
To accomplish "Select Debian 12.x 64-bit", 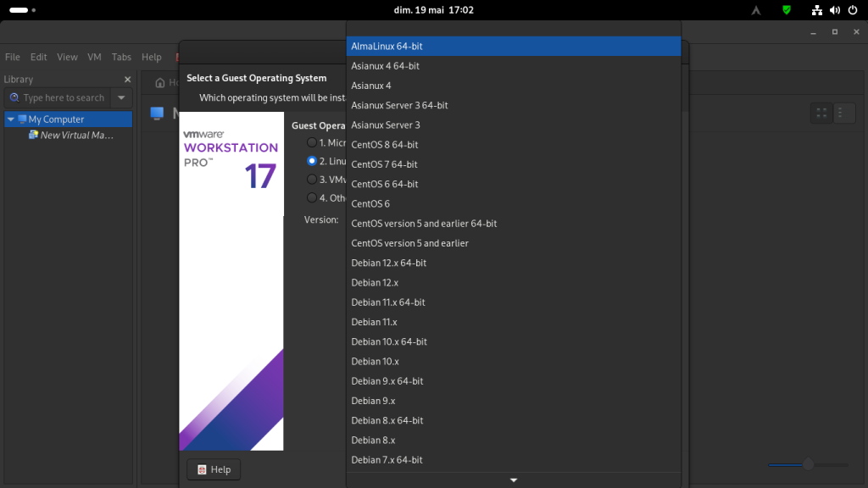I will pyautogui.click(x=513, y=263).
